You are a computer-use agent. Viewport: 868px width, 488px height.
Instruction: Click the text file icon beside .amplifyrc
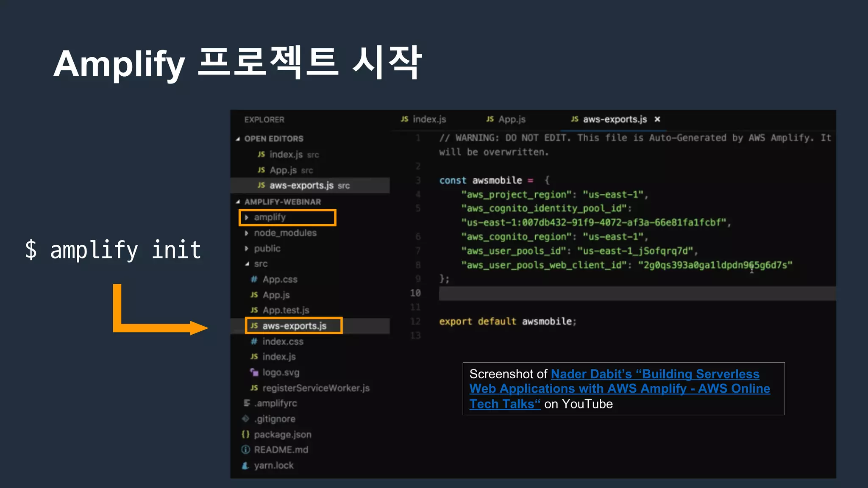click(247, 403)
